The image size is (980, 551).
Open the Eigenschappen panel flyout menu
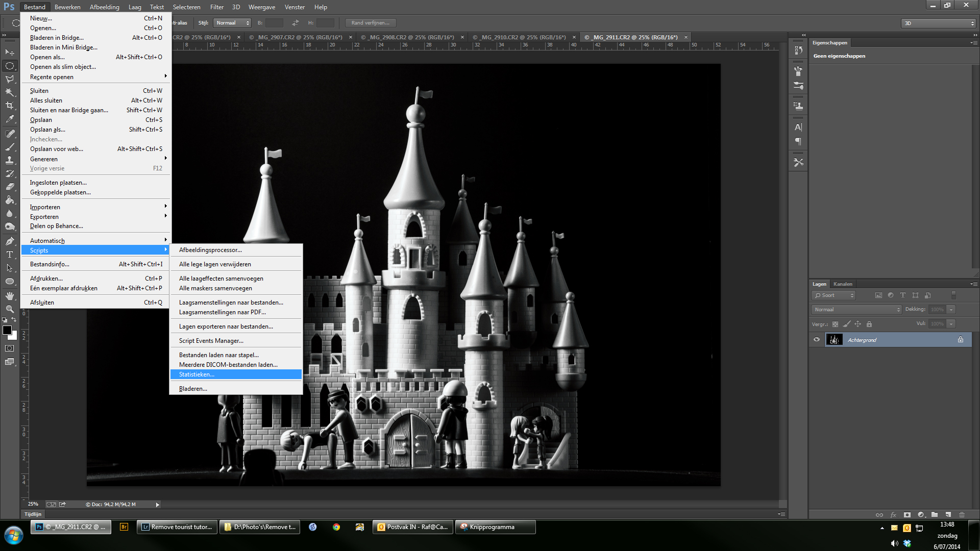(973, 43)
